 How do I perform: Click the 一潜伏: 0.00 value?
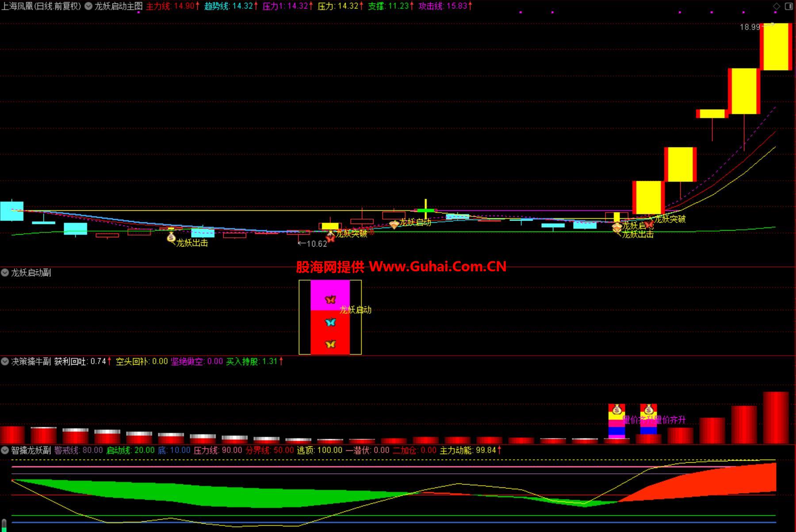(x=367, y=450)
